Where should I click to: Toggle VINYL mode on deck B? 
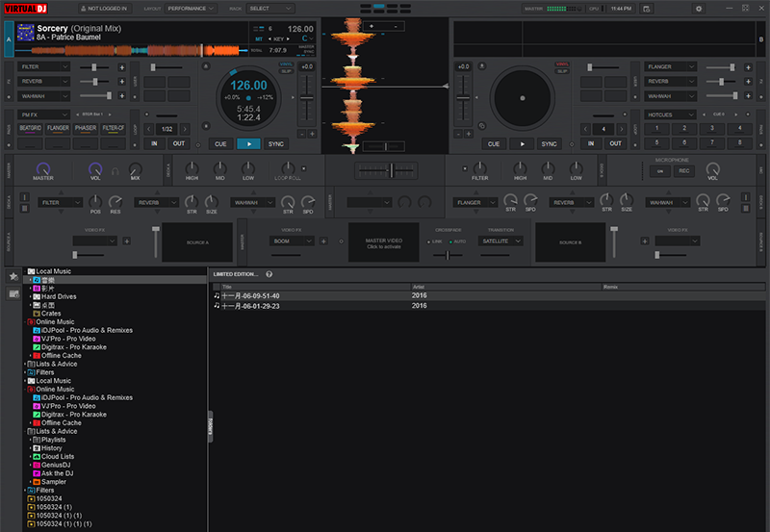point(562,64)
